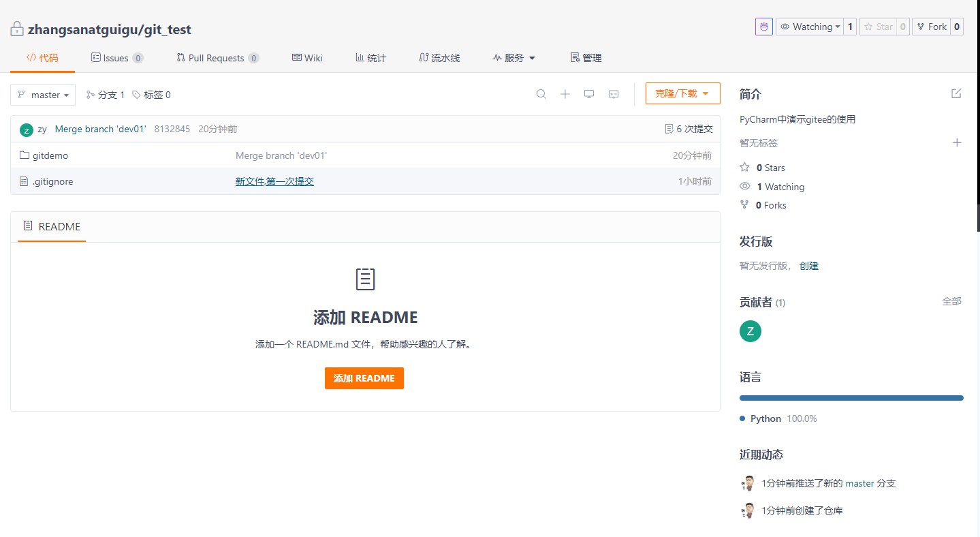Click the purple icon left of Watching
Image resolution: width=980 pixels, height=537 pixels.
[763, 27]
